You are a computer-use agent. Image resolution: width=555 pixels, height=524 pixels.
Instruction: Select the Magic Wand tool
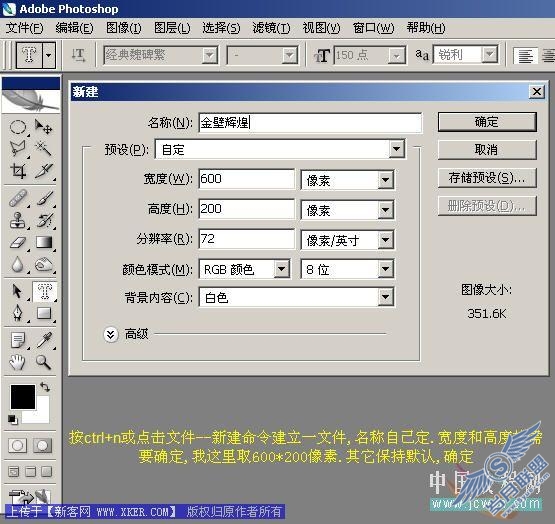44,148
